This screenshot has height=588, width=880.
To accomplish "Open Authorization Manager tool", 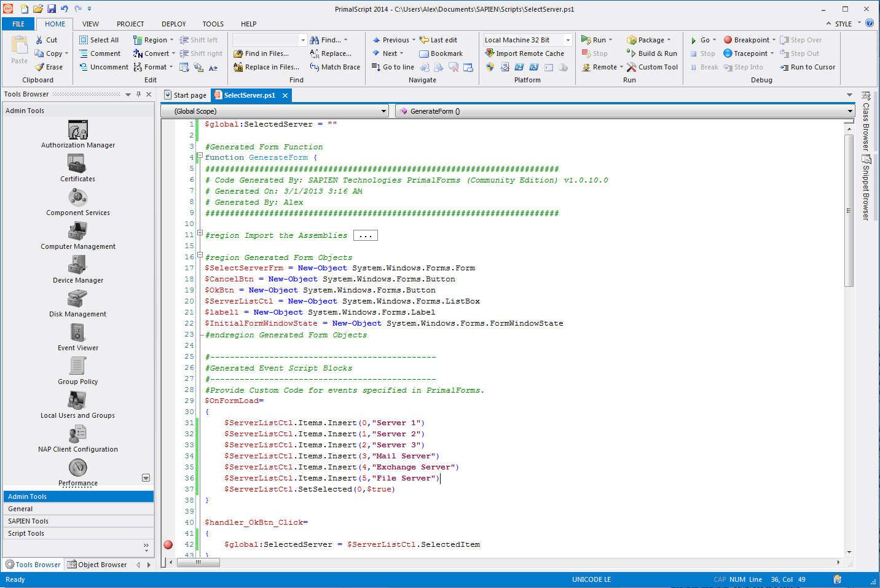I will click(x=78, y=134).
